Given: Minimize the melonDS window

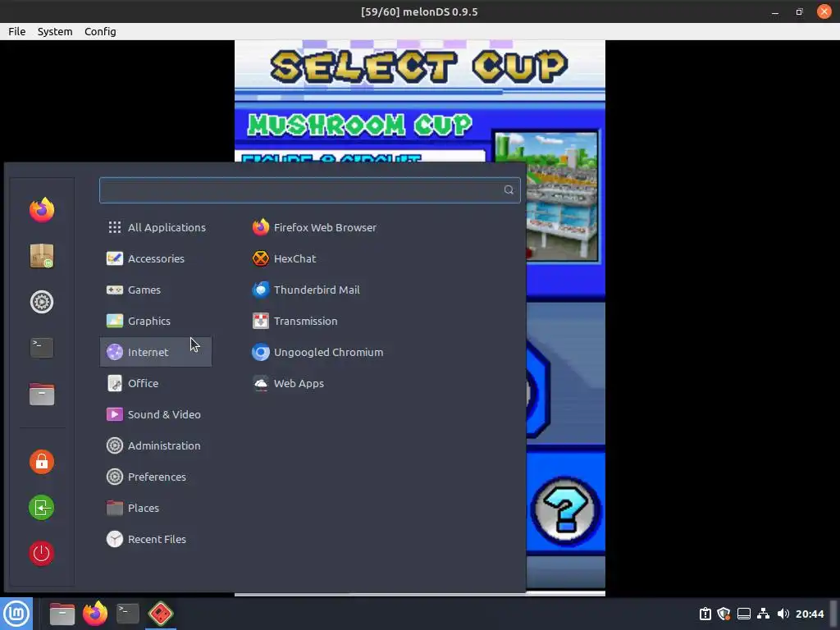Looking at the screenshot, I should click(774, 11).
